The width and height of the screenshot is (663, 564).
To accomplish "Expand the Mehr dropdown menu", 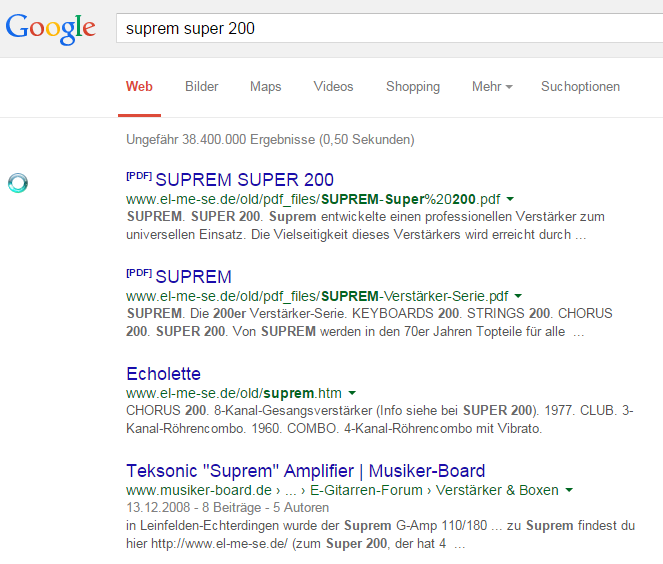I will coord(491,87).
